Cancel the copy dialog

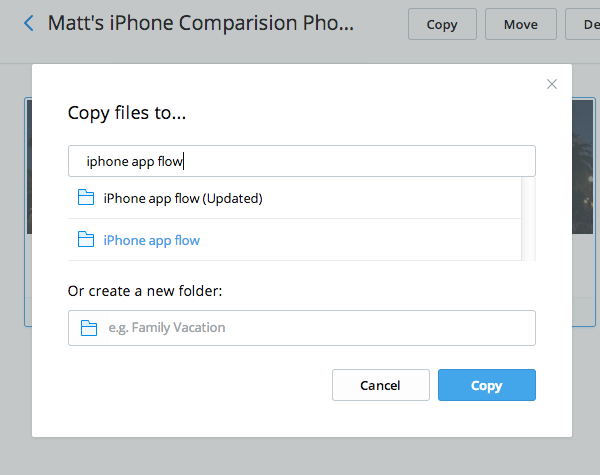[381, 385]
